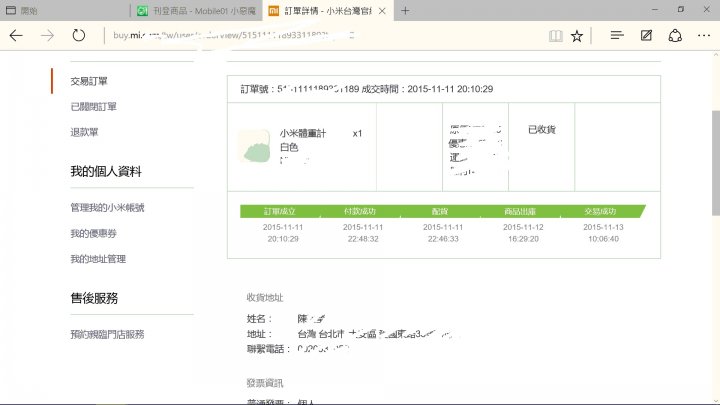Open the Hub lines icon

[617, 35]
